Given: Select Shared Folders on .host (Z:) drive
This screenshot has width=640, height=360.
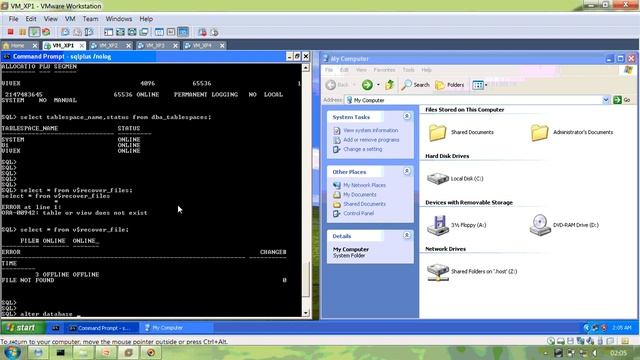Looking at the screenshot, I should [438, 272].
